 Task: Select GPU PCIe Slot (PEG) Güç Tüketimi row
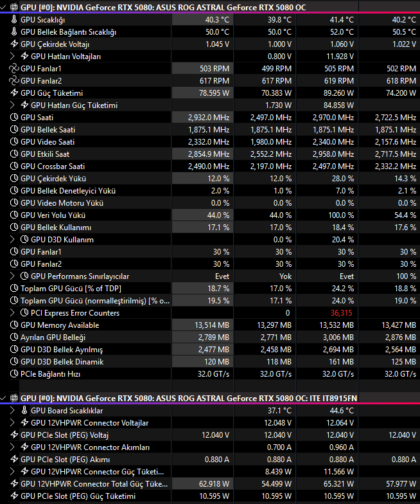[78, 496]
